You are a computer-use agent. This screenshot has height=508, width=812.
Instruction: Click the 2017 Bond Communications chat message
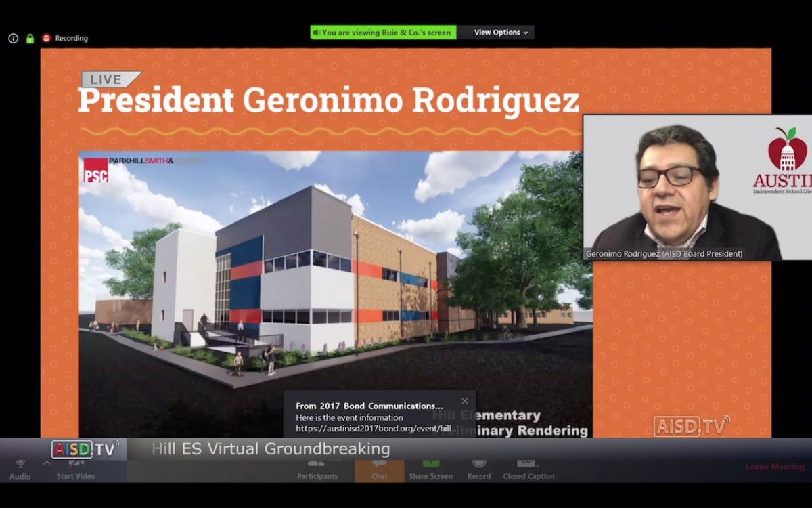369,406
